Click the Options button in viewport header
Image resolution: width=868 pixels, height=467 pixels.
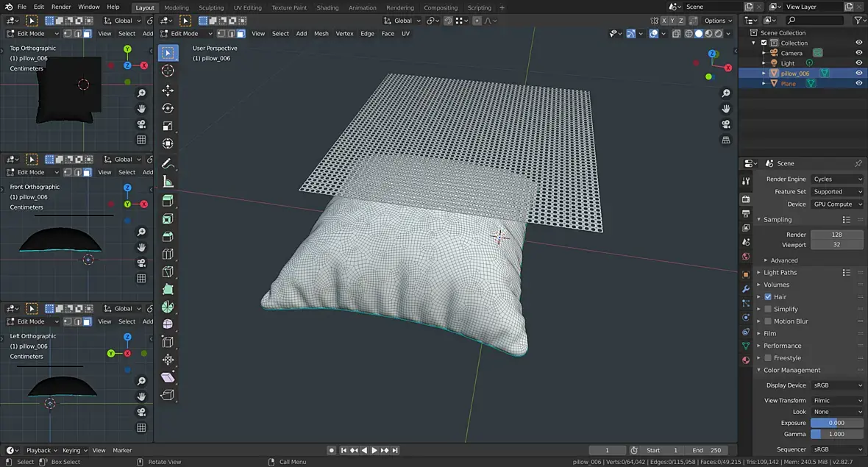coord(717,21)
